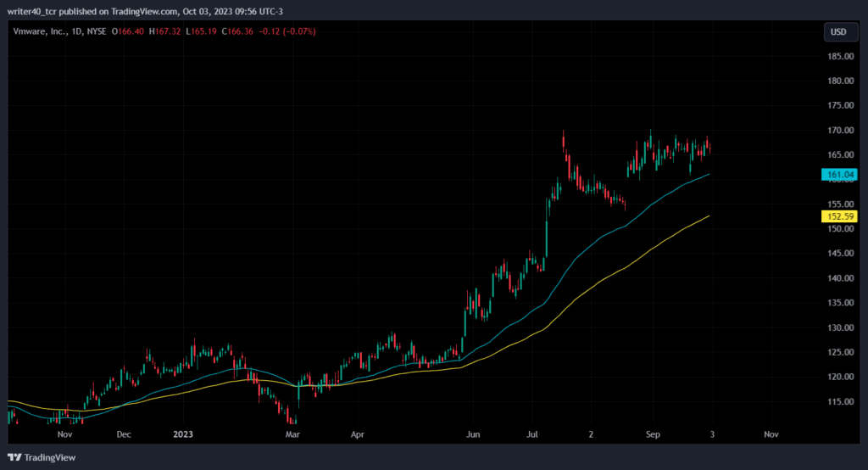
Task: Click the Sep date axis label
Action: (653, 434)
